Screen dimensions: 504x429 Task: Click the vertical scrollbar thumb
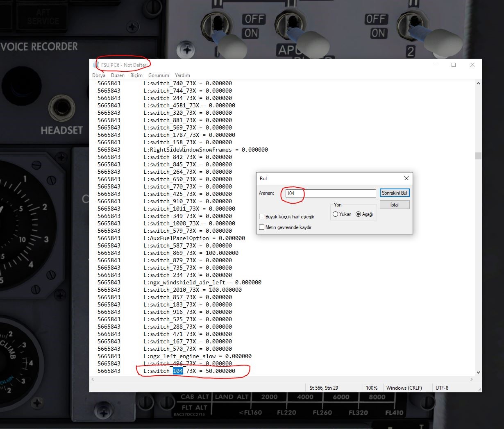(478, 156)
